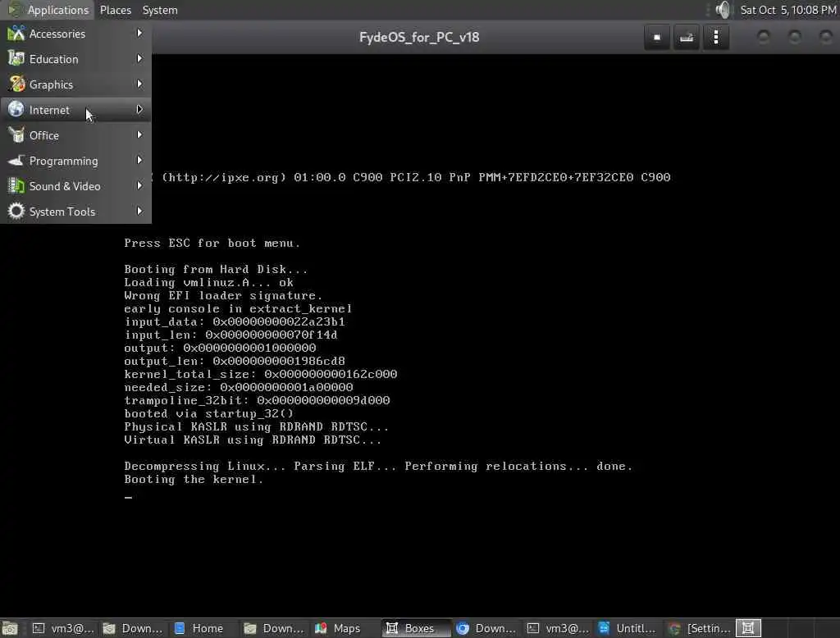Click the show desktop icon in taskbar
Screen dimensions: 840x638
[10, 628]
